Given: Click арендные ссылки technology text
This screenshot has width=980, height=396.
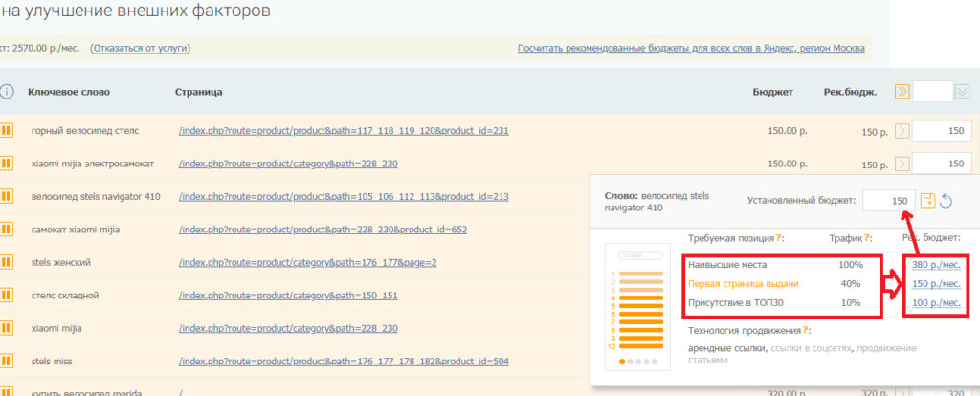Looking at the screenshot, I should pyautogui.click(x=727, y=348).
